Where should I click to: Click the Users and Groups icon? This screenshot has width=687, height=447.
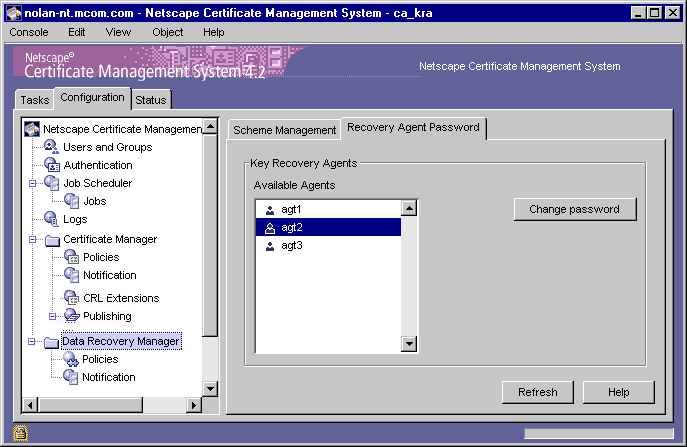[51, 147]
